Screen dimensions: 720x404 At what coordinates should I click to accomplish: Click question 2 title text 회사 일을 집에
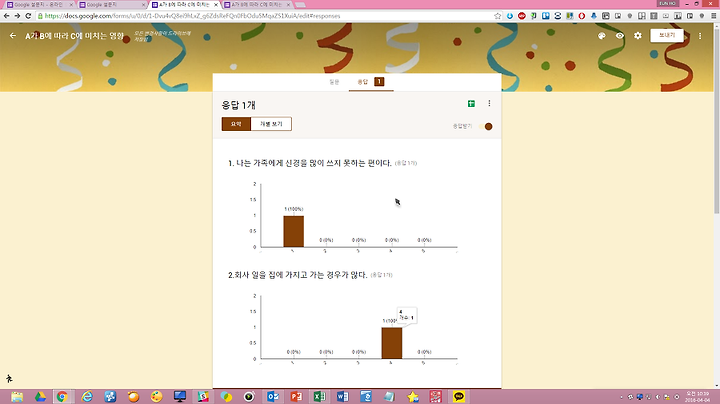click(298, 275)
